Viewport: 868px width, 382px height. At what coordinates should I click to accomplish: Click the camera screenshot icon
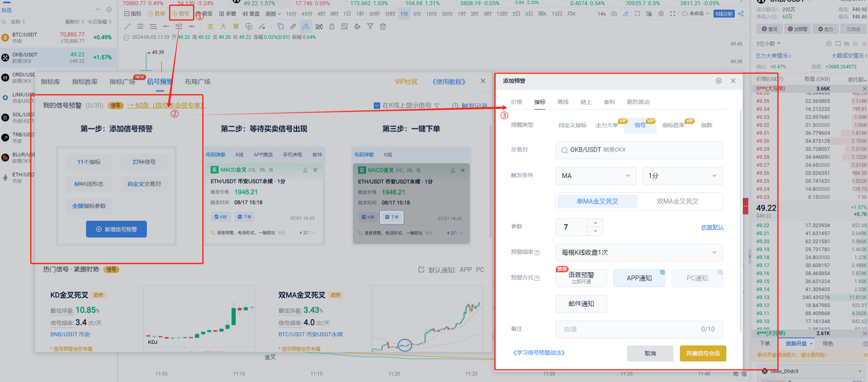614,14
